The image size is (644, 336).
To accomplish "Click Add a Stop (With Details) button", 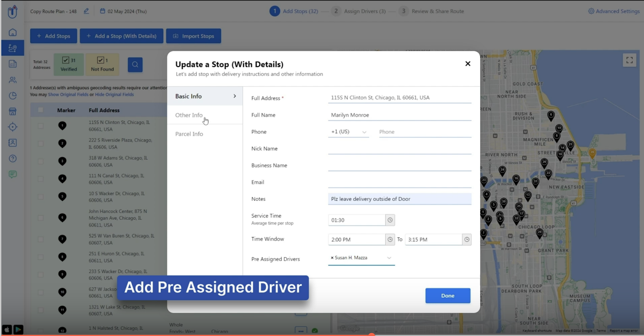I will point(121,36).
